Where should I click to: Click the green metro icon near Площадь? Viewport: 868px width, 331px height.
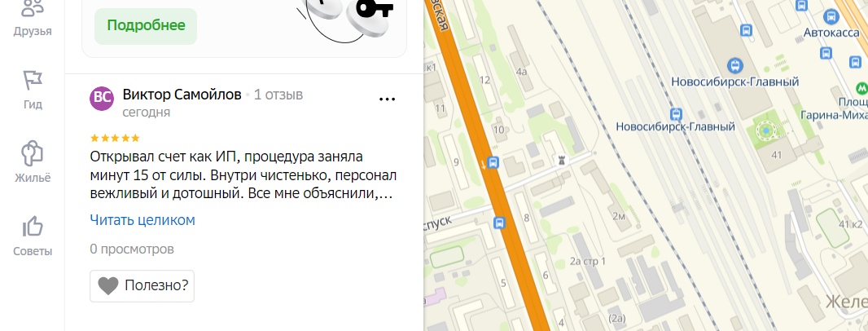click(x=861, y=87)
